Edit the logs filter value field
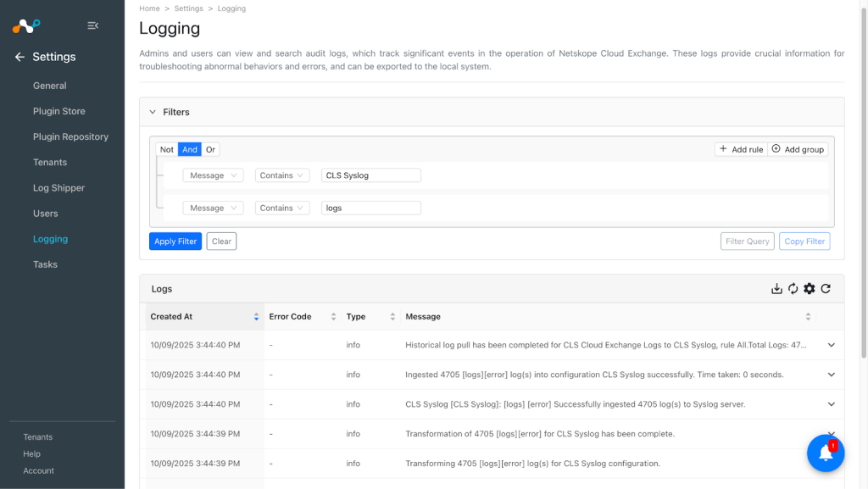This screenshot has height=489, width=868. pyautogui.click(x=371, y=208)
